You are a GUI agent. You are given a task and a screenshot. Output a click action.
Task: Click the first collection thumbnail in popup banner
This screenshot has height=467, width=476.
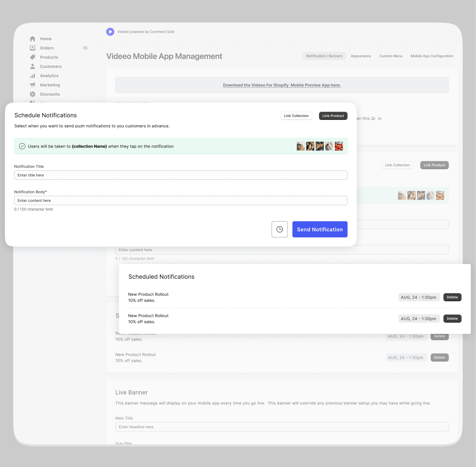tap(300, 146)
